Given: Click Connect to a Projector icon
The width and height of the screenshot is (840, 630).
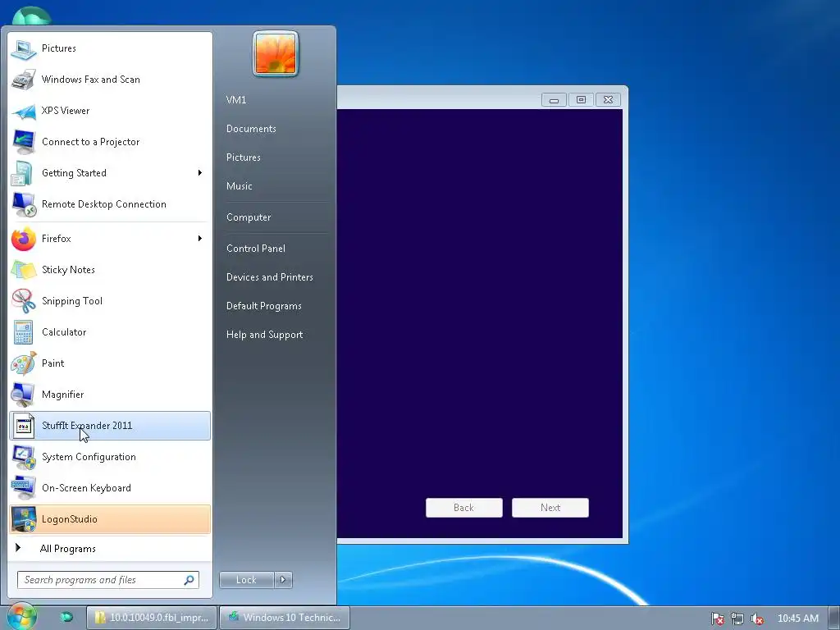Looking at the screenshot, I should [x=24, y=142].
